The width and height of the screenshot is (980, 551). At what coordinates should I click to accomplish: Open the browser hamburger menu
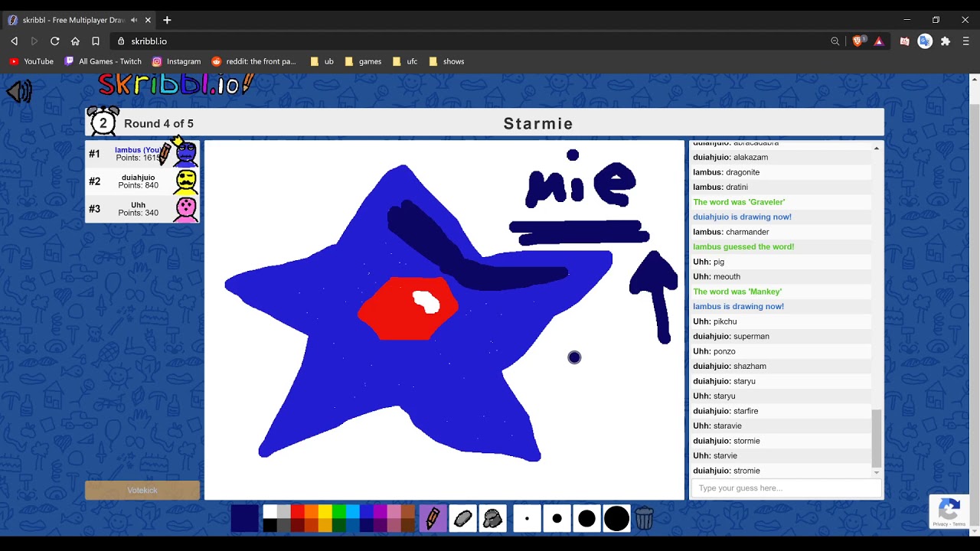(x=966, y=41)
